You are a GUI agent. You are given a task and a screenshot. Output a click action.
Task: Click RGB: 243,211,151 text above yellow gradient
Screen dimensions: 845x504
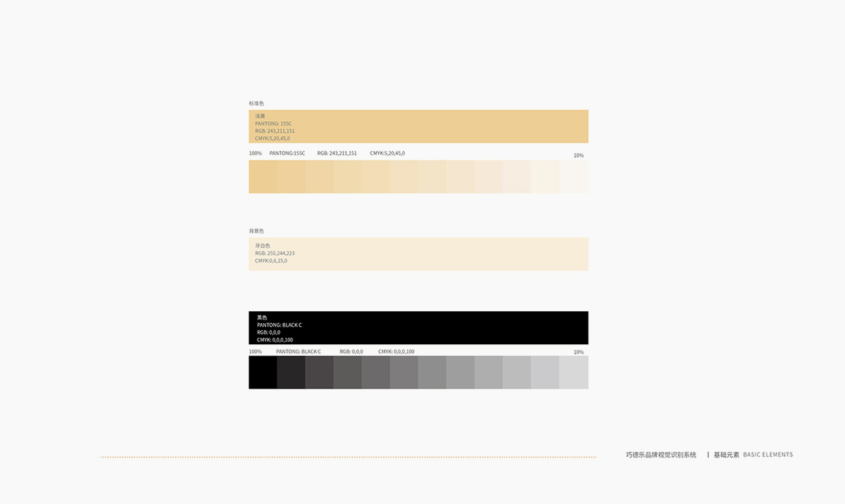337,153
